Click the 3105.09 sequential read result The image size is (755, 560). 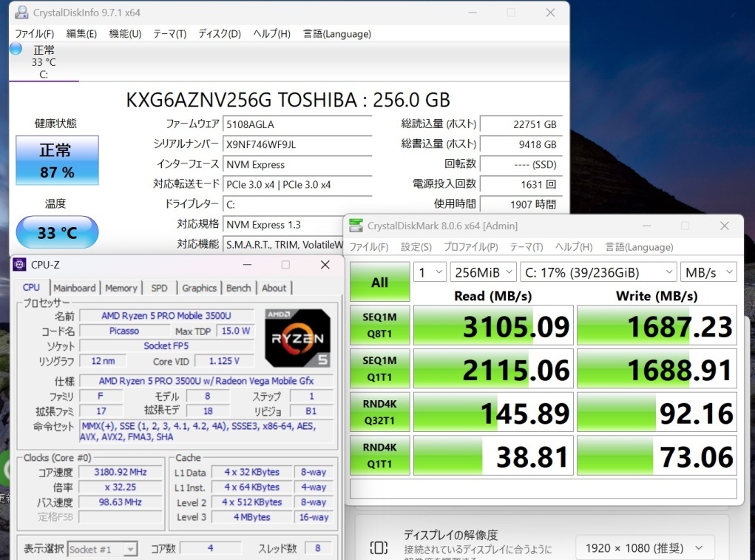coord(493,325)
